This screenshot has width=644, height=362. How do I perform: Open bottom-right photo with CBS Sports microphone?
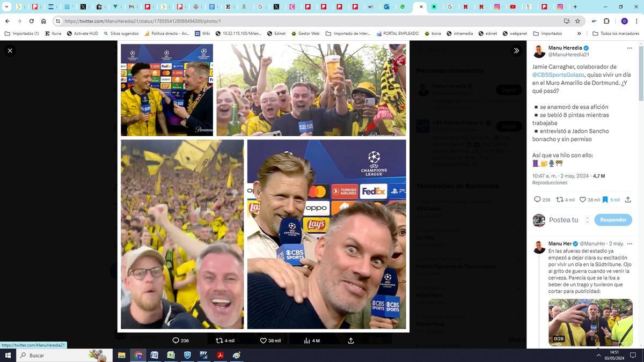[327, 234]
